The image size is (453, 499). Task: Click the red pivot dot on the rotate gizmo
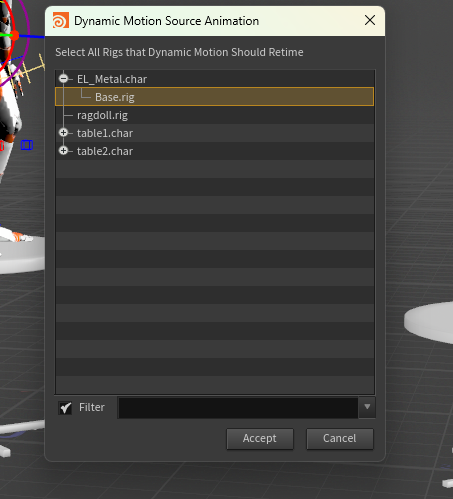(15, 35)
